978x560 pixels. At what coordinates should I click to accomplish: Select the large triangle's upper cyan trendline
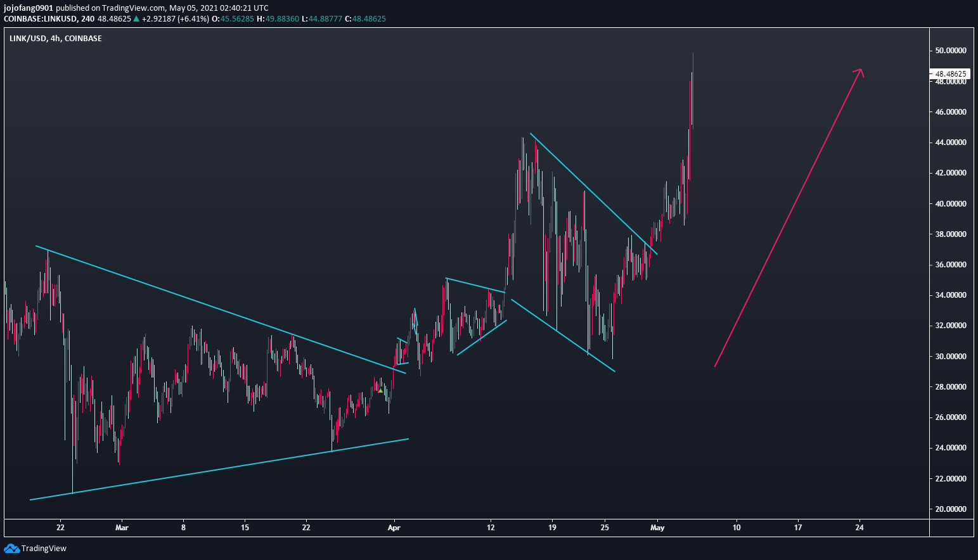pyautogui.click(x=221, y=309)
